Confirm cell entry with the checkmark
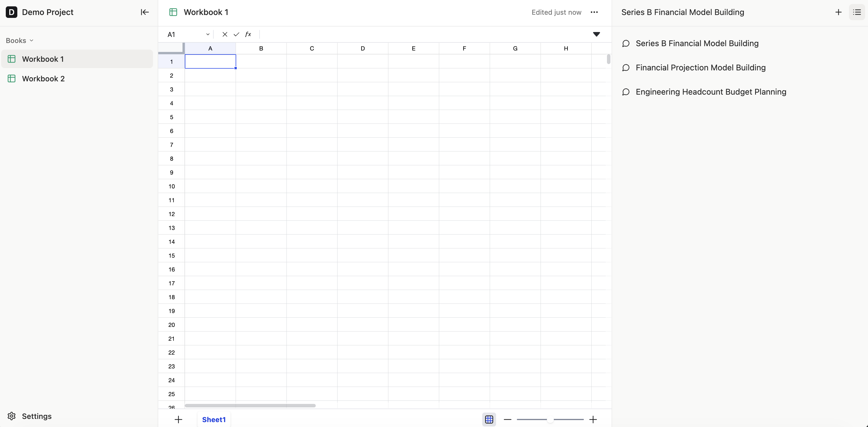Image resolution: width=868 pixels, height=427 pixels. pyautogui.click(x=236, y=34)
